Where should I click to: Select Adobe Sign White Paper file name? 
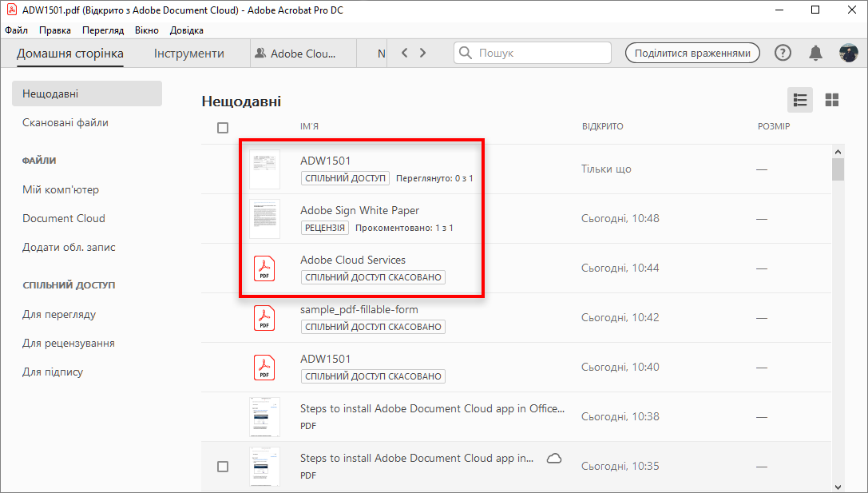[360, 210]
